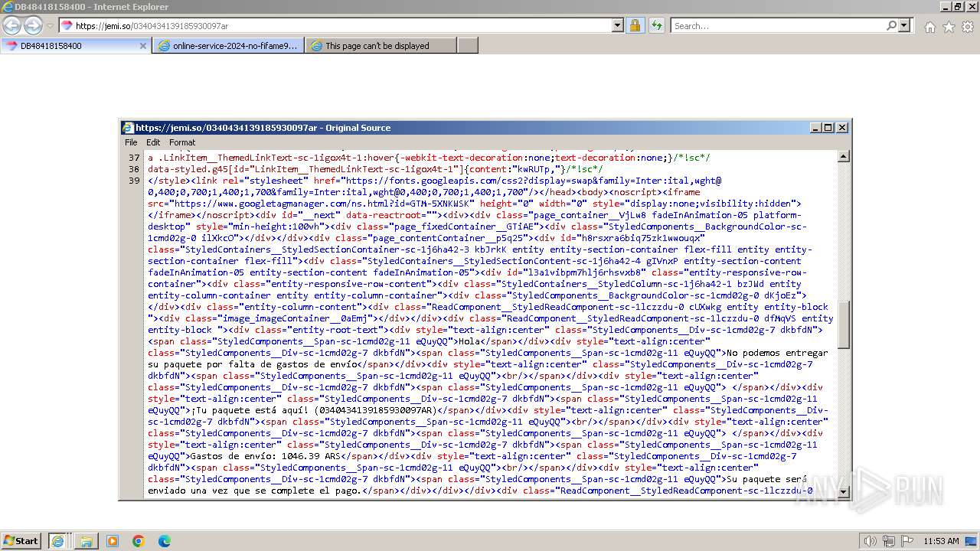
Task: Open the File menu in Original Source
Action: point(131,142)
